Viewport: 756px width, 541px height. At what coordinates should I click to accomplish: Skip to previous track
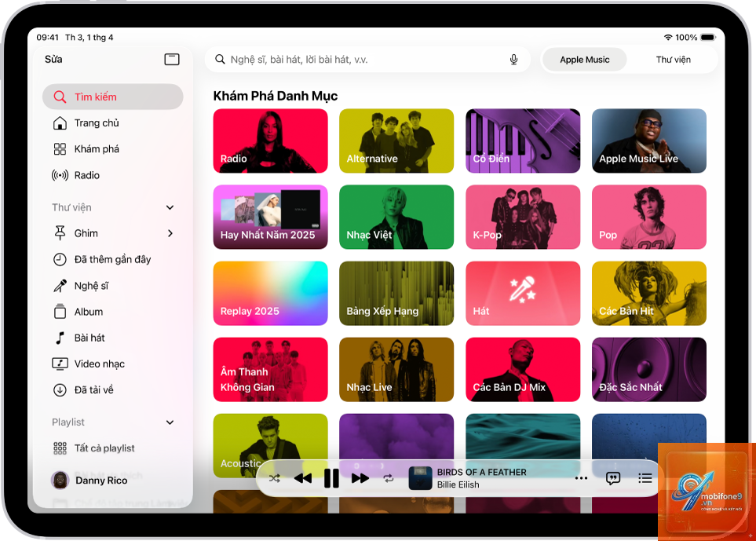coord(303,478)
